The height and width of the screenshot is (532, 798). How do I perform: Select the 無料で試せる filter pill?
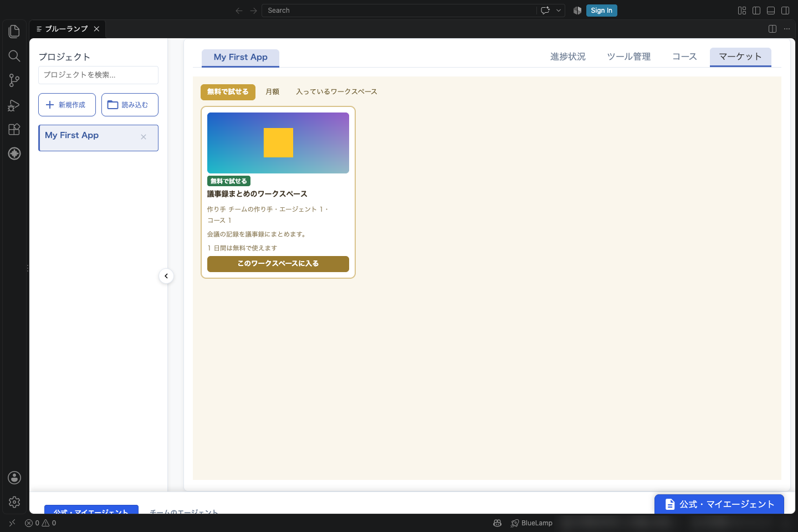tap(228, 92)
